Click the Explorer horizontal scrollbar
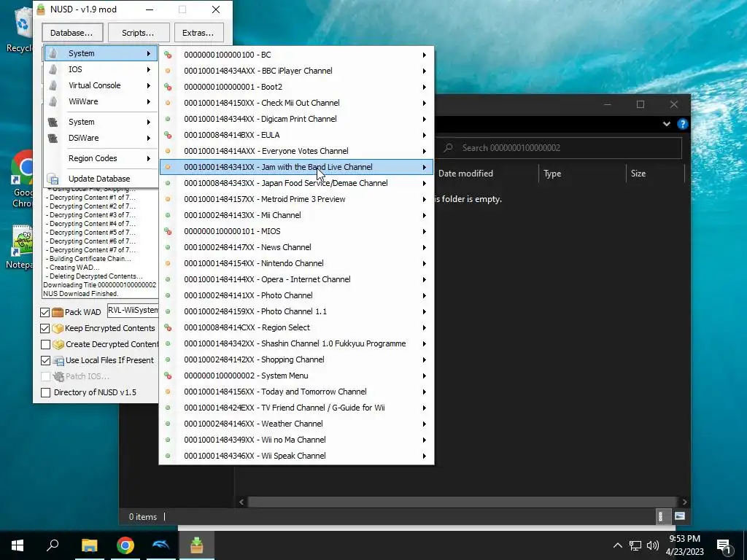Image resolution: width=747 pixels, height=560 pixels. tap(462, 502)
